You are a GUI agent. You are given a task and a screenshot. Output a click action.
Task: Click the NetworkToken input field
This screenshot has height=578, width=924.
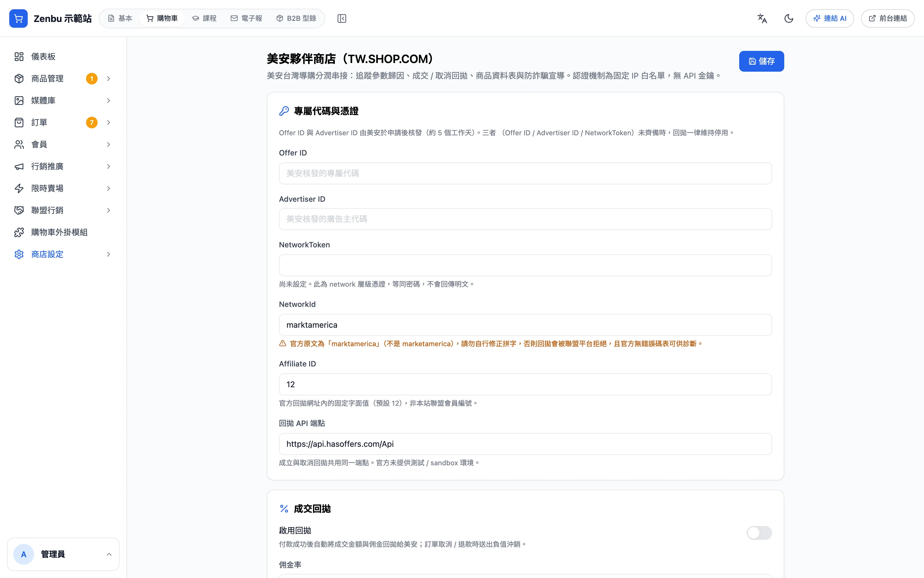point(525,265)
